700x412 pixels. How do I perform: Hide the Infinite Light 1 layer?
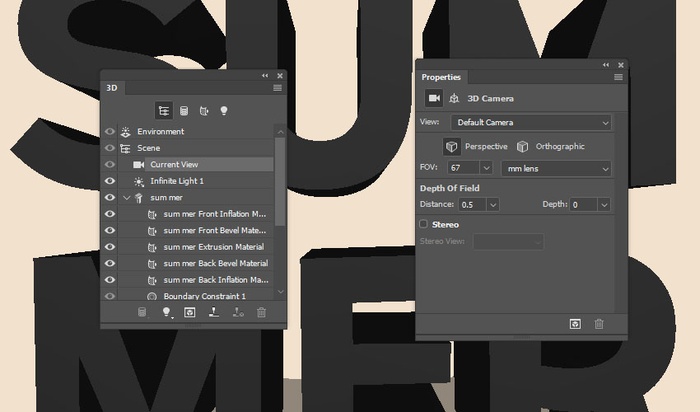[110, 181]
